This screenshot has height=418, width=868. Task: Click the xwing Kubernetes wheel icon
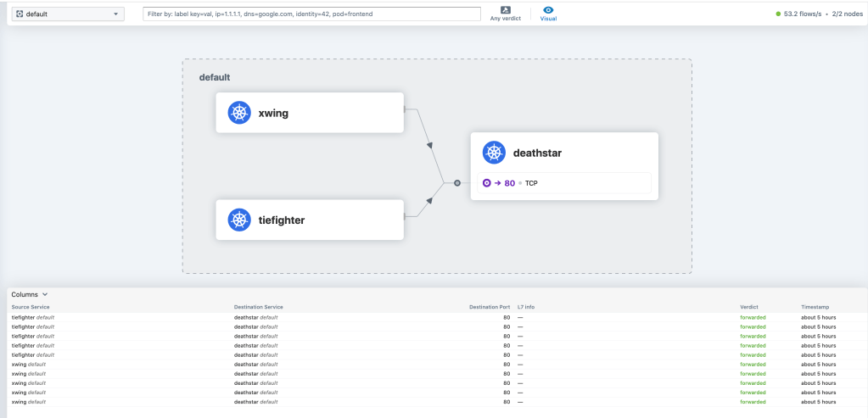[x=239, y=113]
